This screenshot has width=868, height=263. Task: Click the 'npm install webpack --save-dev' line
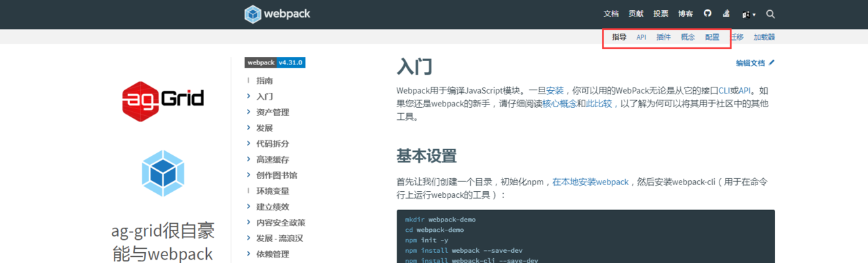click(x=464, y=250)
